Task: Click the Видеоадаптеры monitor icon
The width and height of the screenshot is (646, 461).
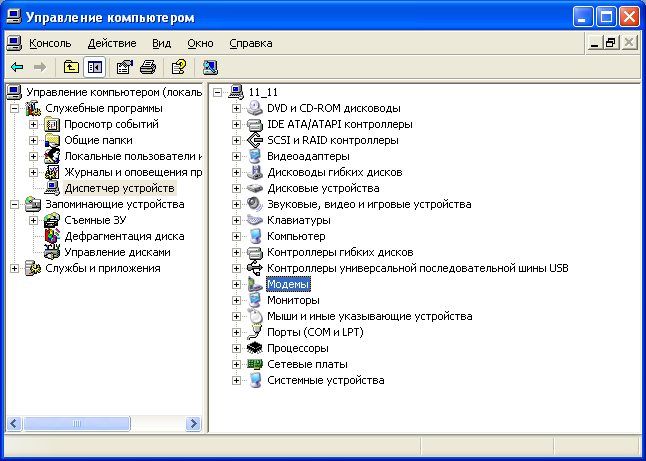Action: [255, 157]
